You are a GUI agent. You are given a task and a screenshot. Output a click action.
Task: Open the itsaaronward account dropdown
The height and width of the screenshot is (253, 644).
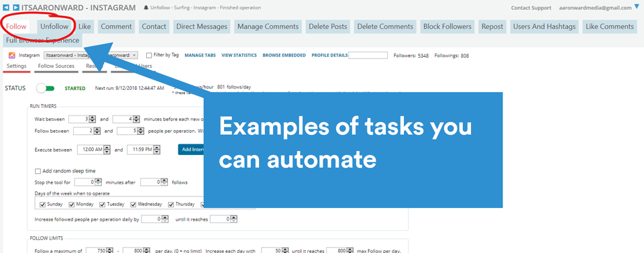coord(91,55)
